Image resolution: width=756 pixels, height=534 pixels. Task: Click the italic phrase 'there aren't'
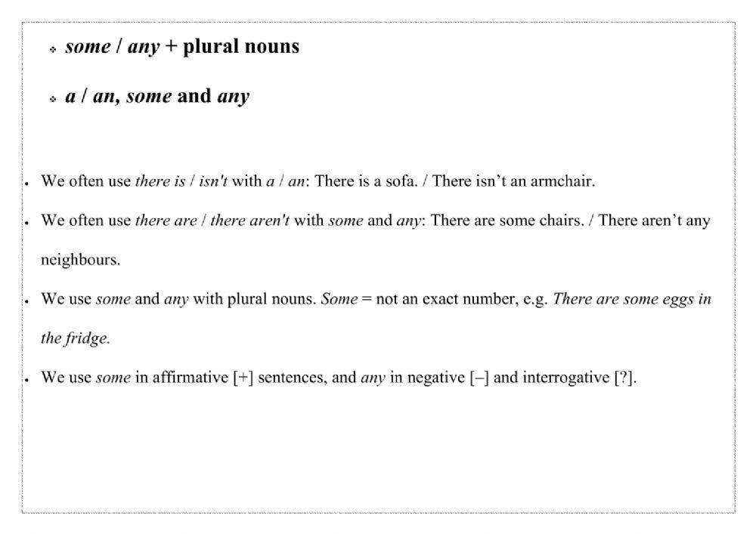pyautogui.click(x=249, y=221)
